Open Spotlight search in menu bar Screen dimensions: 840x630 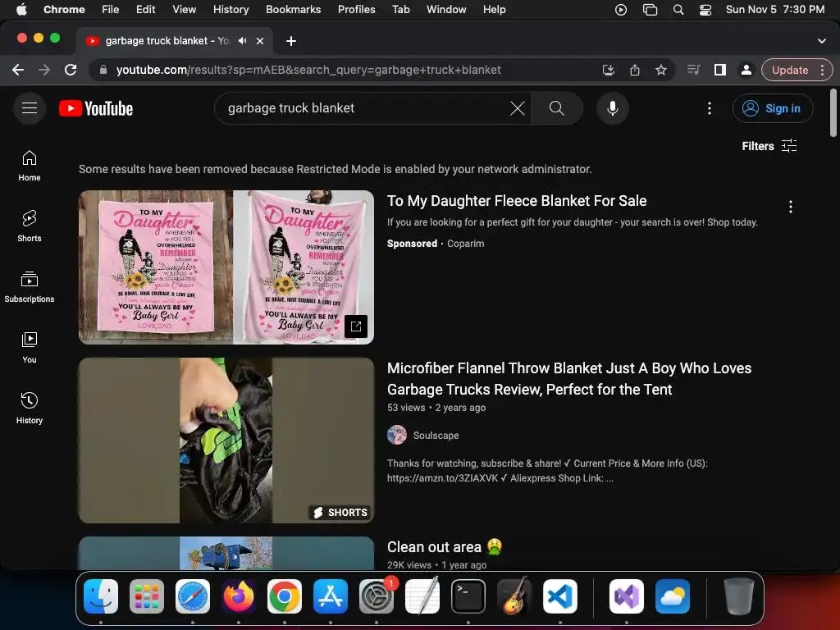click(678, 10)
